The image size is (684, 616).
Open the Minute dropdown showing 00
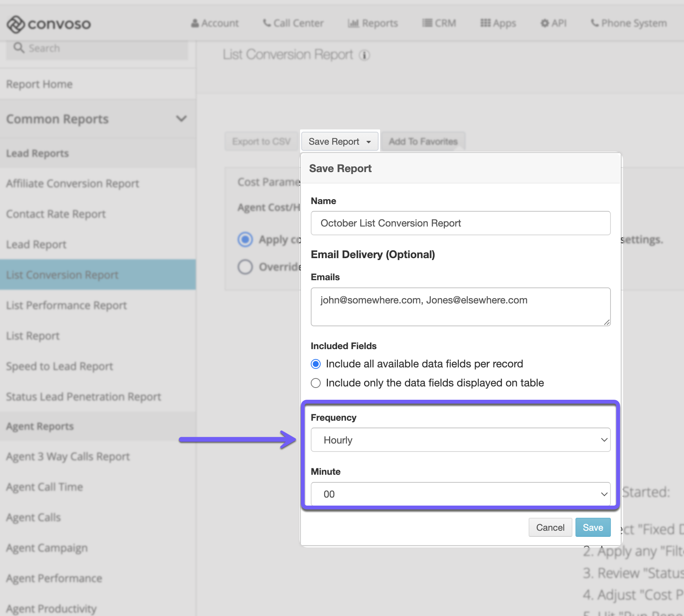point(460,494)
